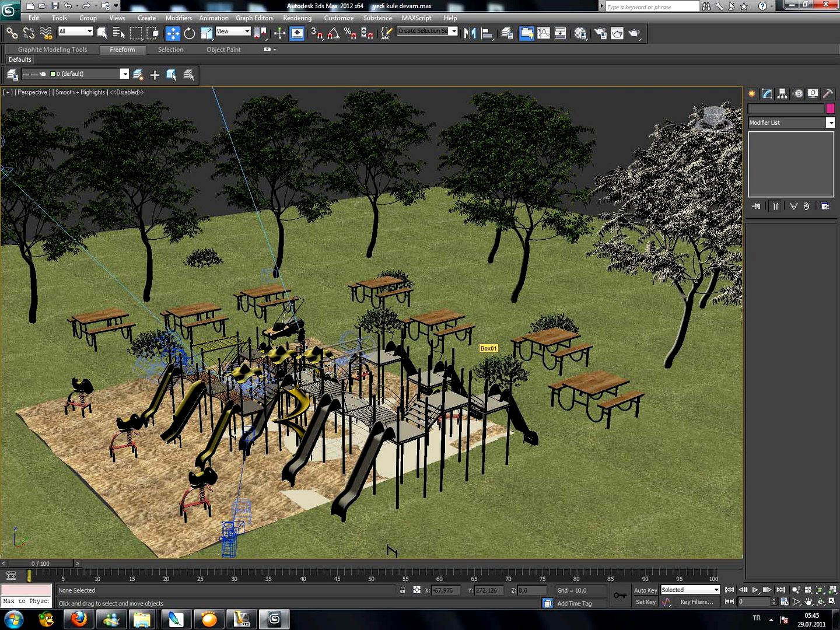This screenshot has height=630, width=840.
Task: Open the Curve Editor from the toolbar
Action: click(x=544, y=33)
